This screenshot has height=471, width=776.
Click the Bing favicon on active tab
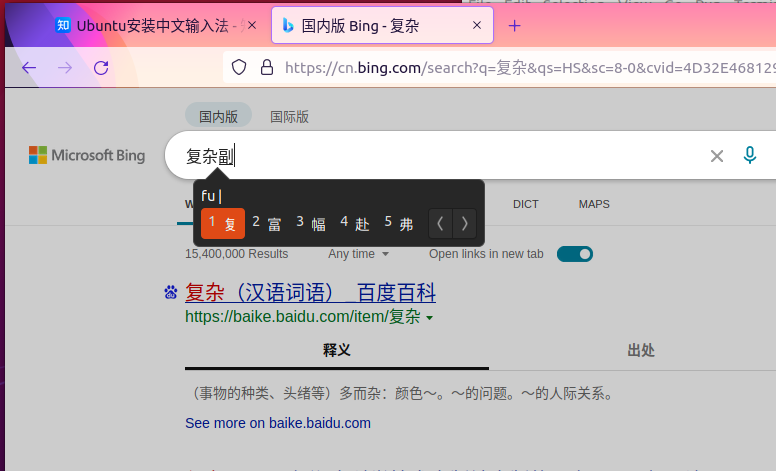288,25
